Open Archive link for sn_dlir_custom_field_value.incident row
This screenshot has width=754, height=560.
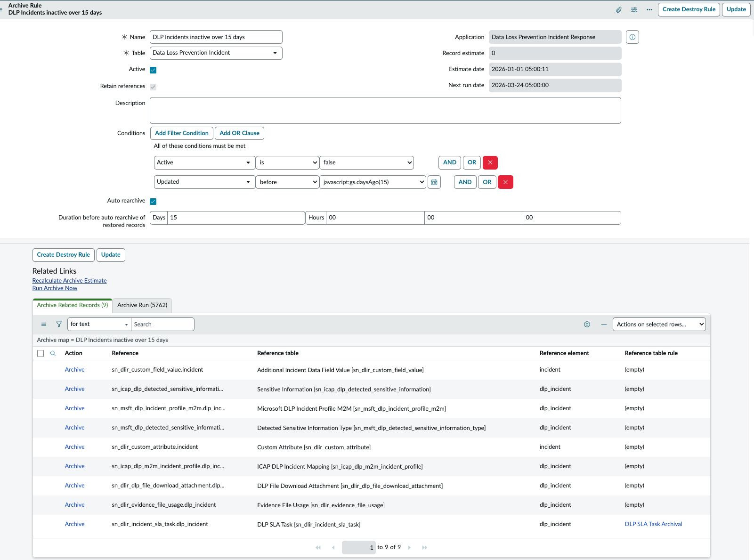coord(75,370)
